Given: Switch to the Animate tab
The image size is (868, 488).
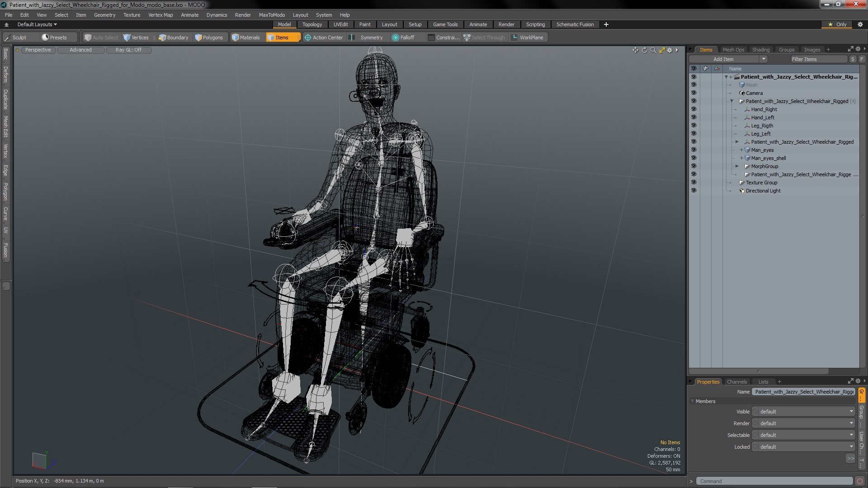Looking at the screenshot, I should point(477,24).
